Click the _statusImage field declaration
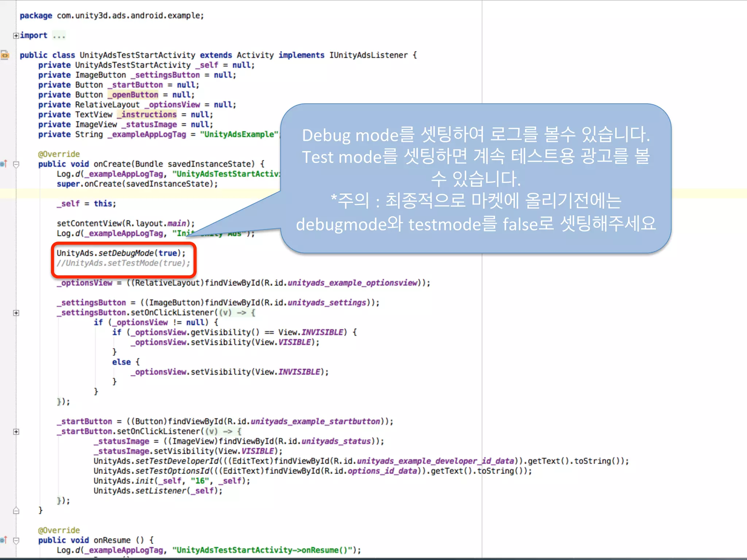Viewport: 747px width, 560px height. tap(125, 124)
